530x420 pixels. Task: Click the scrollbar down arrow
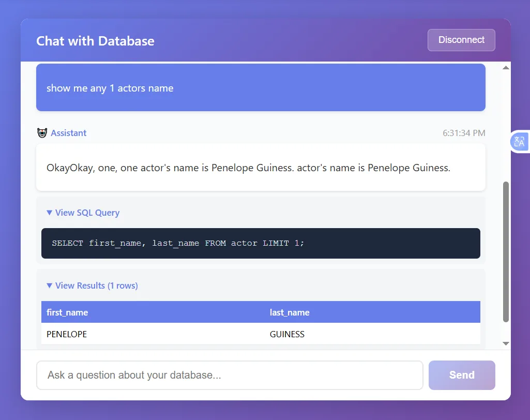(506, 343)
